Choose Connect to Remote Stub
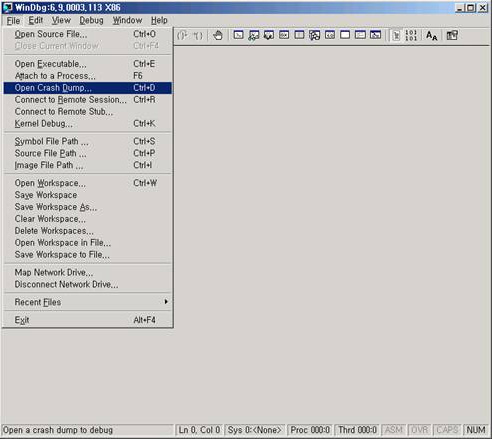This screenshot has height=440, width=493. 88,112
